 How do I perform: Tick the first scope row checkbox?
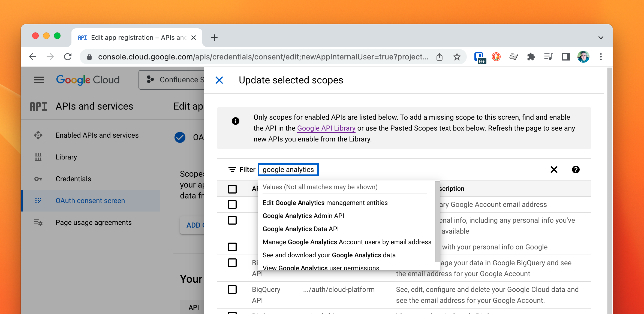click(x=232, y=204)
